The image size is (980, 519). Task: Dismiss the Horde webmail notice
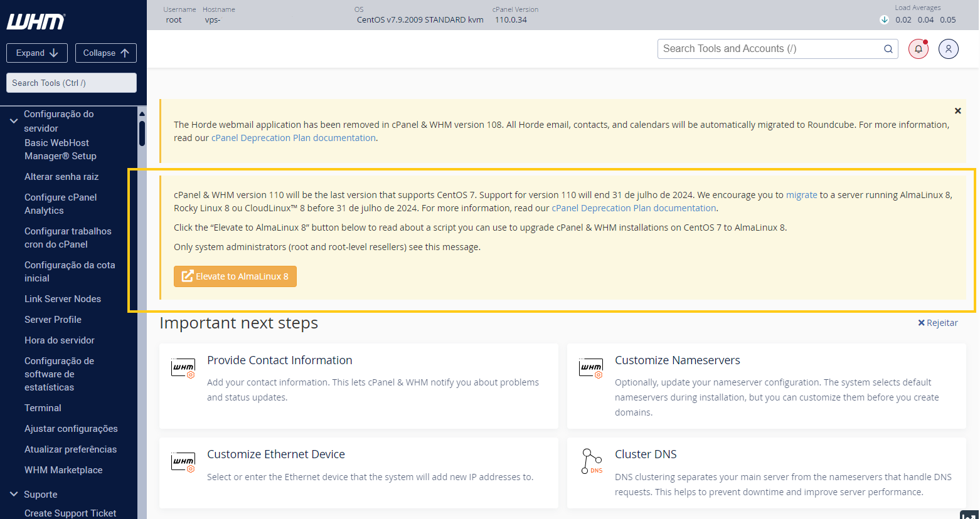[x=958, y=111]
